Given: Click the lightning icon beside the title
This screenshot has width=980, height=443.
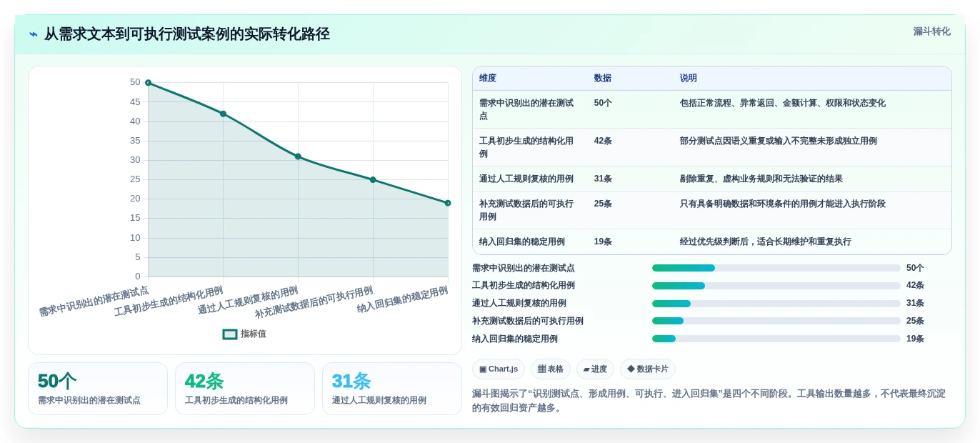Looking at the screenshot, I should (x=34, y=34).
